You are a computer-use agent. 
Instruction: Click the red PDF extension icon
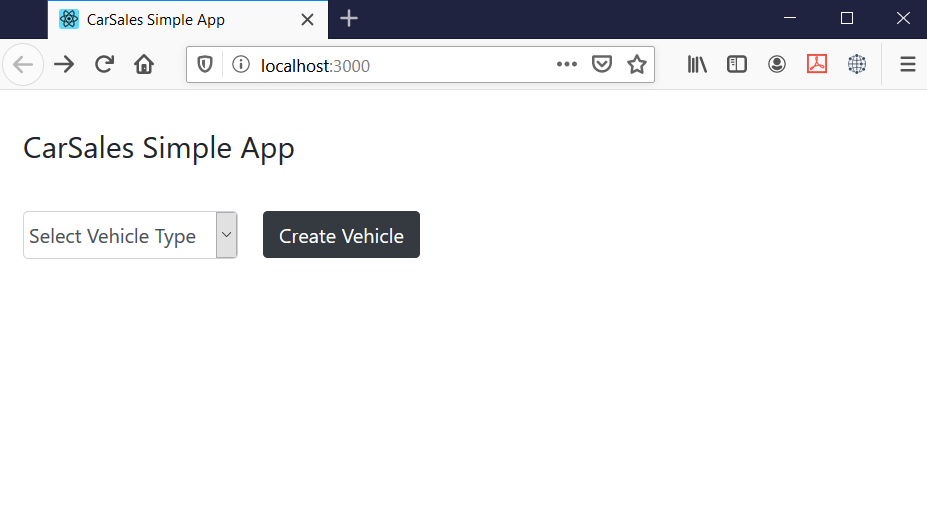(816, 64)
